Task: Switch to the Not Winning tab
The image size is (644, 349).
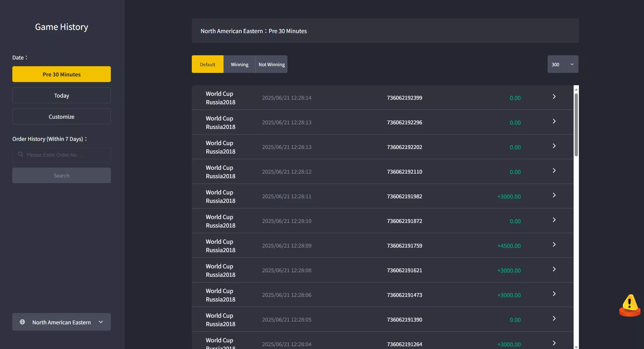Action: tap(272, 64)
